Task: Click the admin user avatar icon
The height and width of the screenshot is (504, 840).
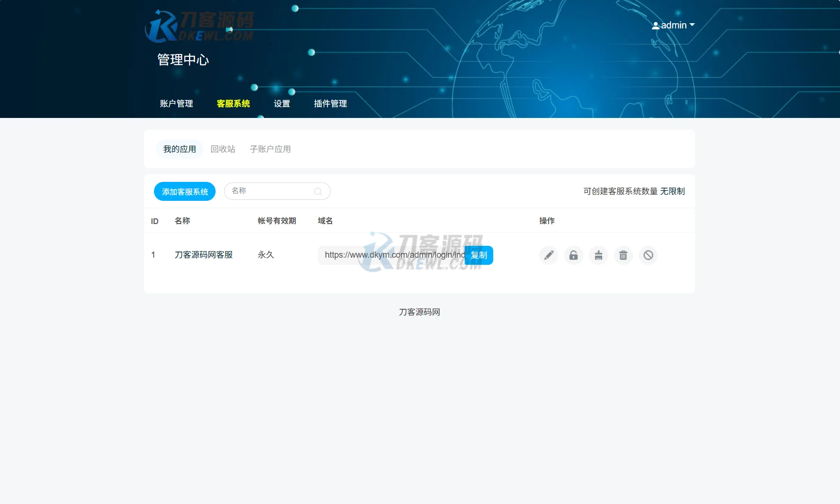Action: pos(656,26)
